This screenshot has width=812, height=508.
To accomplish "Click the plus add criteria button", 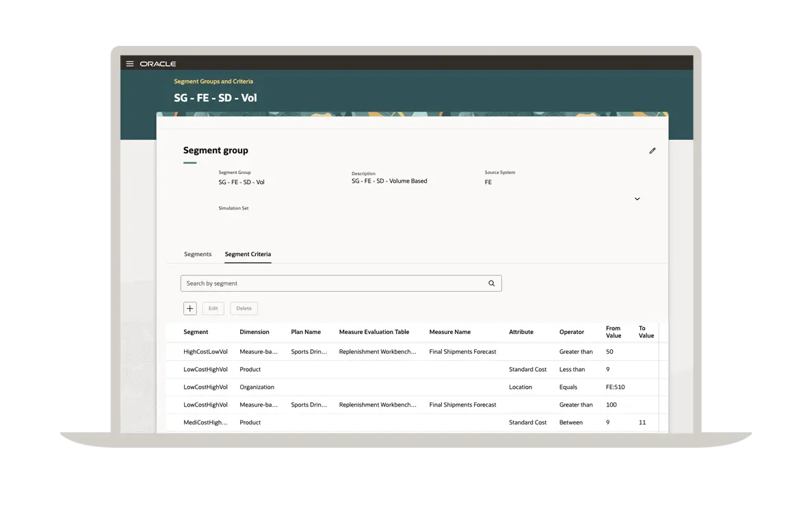I will click(190, 309).
